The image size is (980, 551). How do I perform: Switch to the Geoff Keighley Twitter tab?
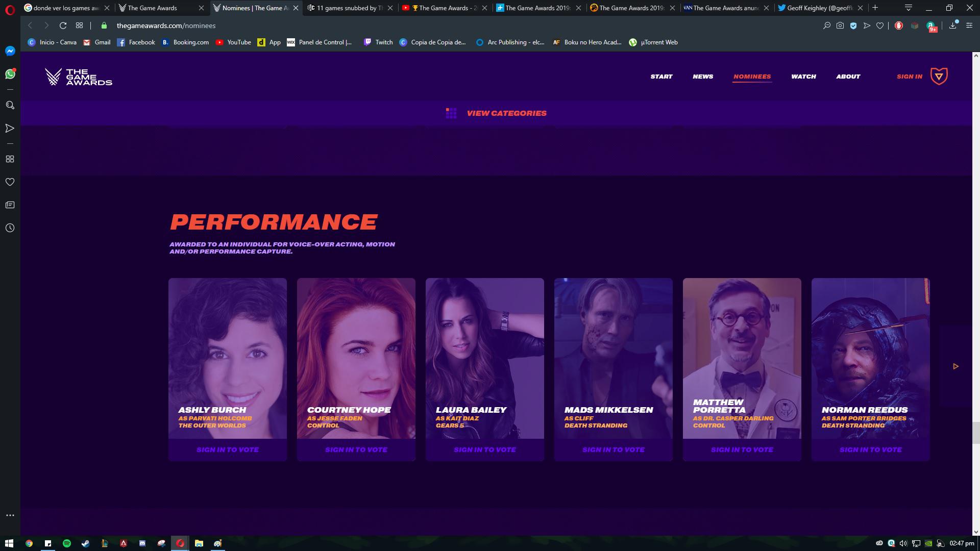(819, 8)
